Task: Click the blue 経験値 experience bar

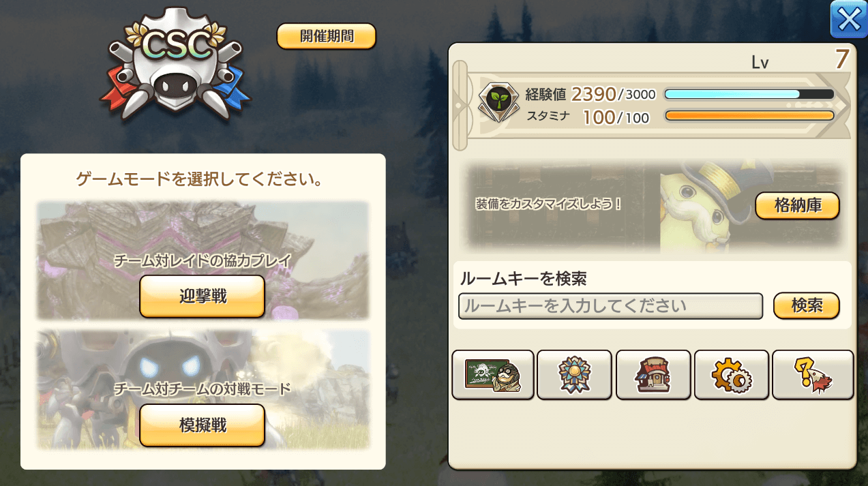Action: click(749, 94)
